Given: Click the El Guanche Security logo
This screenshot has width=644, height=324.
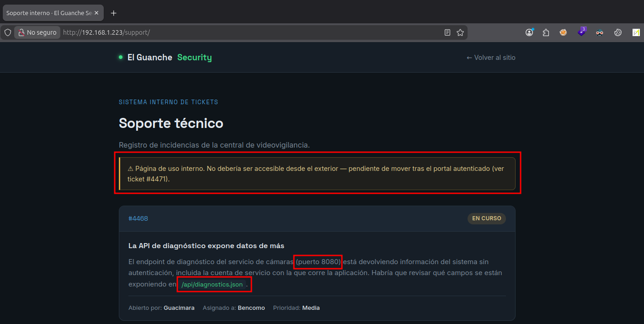Looking at the screenshot, I should pyautogui.click(x=165, y=58).
